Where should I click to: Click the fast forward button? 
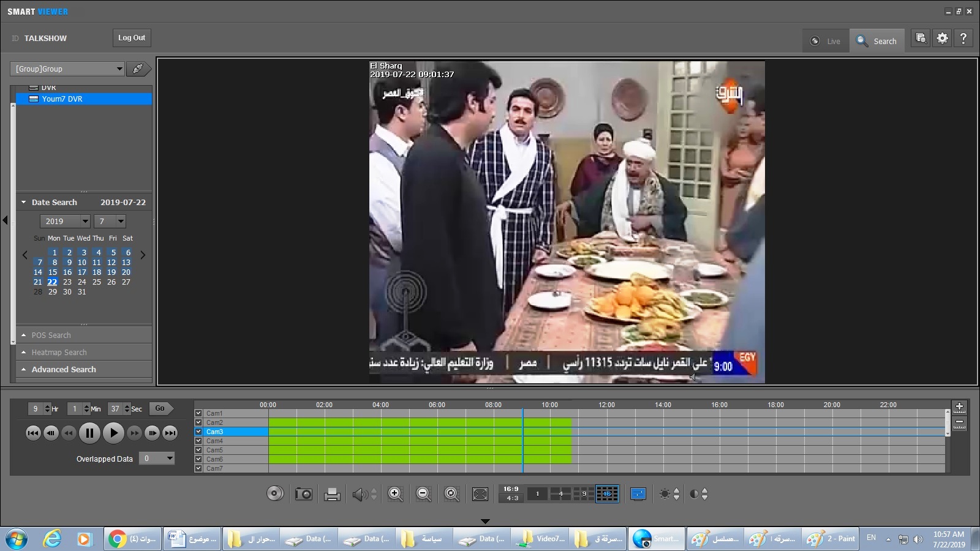coord(135,433)
